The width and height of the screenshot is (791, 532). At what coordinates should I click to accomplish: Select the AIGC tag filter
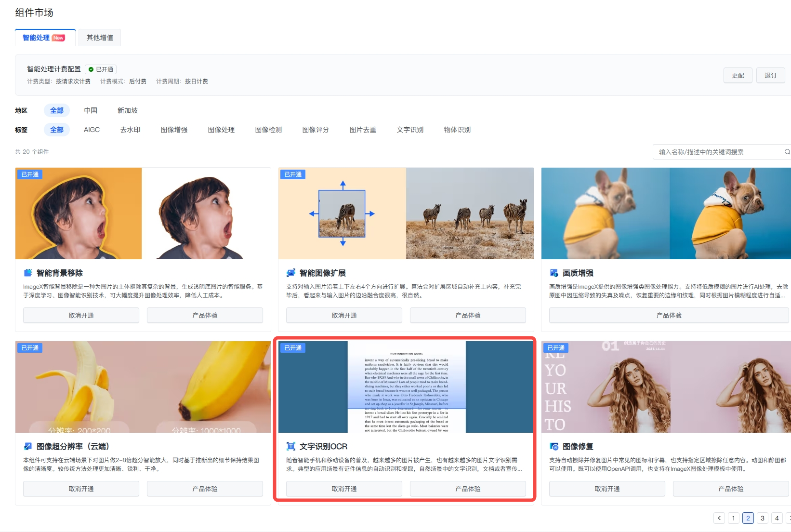(x=92, y=130)
